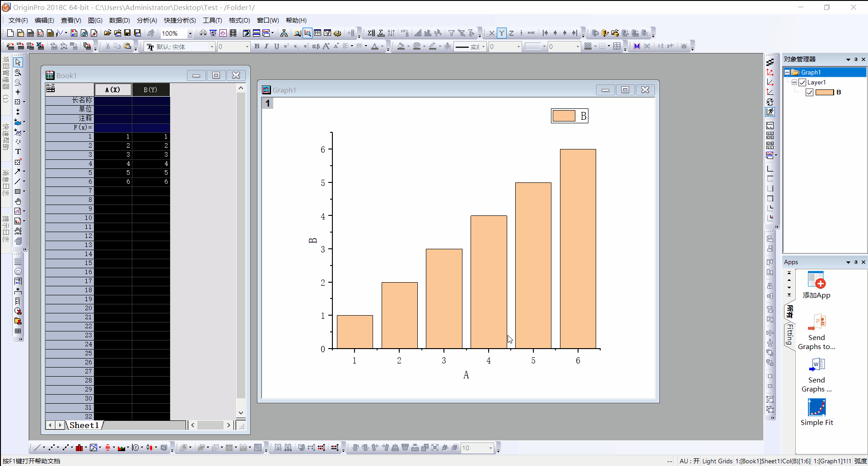Select column A(X) header

coord(113,89)
